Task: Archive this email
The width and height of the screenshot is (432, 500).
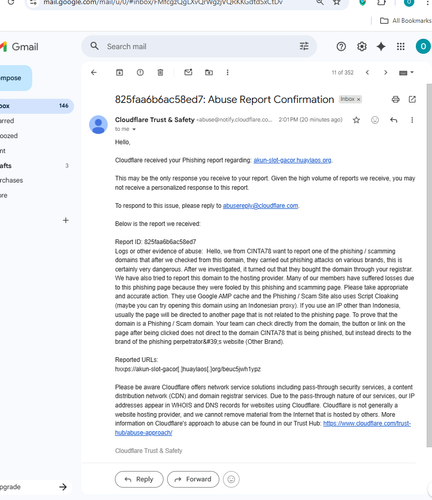Action: [x=119, y=72]
